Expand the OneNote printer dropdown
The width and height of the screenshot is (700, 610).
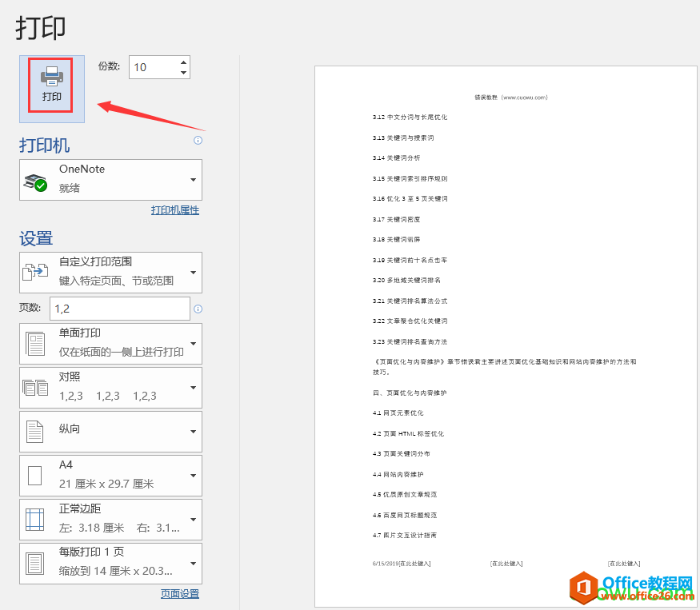pyautogui.click(x=193, y=180)
